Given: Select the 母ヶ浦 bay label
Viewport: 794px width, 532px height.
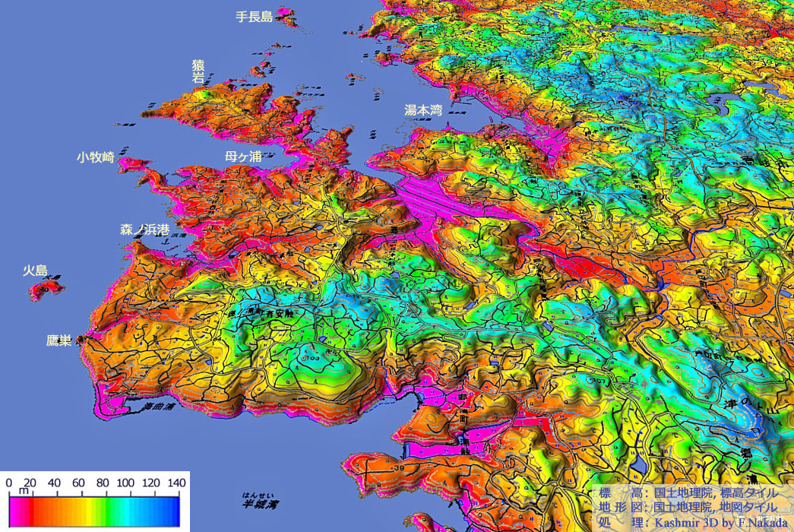Looking at the screenshot, I should coord(243,157).
